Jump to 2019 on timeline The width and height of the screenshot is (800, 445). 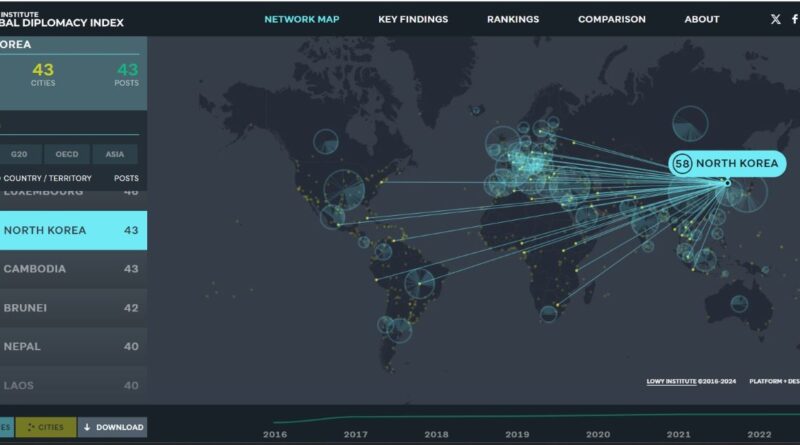(517, 434)
